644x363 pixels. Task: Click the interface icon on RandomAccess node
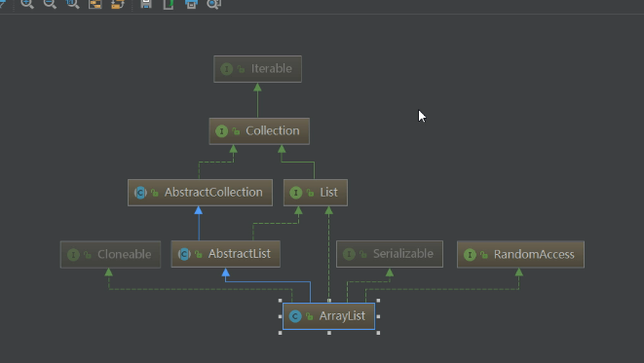click(470, 255)
